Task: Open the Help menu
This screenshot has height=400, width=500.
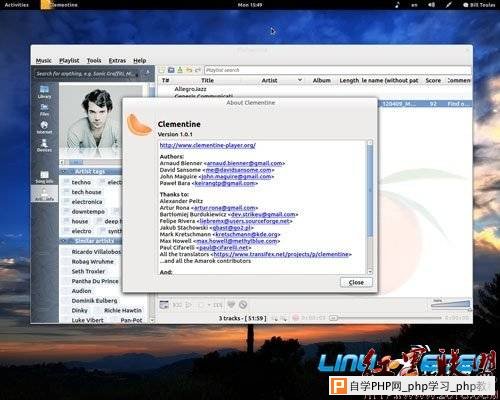Action: tap(140, 60)
